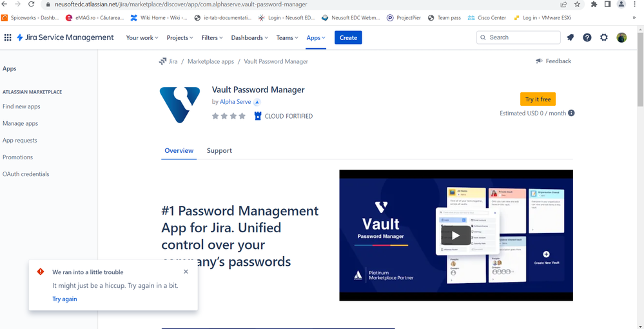Open the Cisco Center bookmark
Viewport: 644px width, 329px height.
[487, 17]
